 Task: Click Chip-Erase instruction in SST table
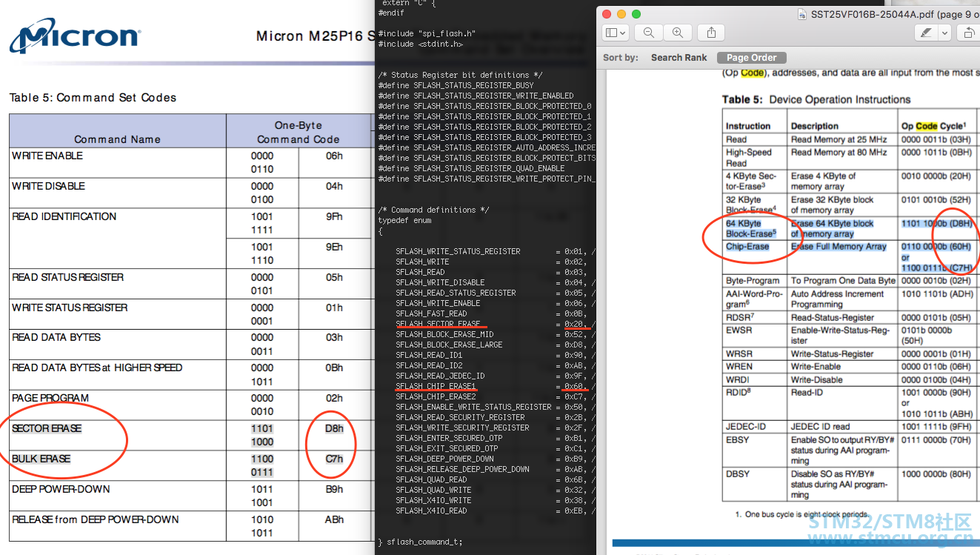[747, 247]
